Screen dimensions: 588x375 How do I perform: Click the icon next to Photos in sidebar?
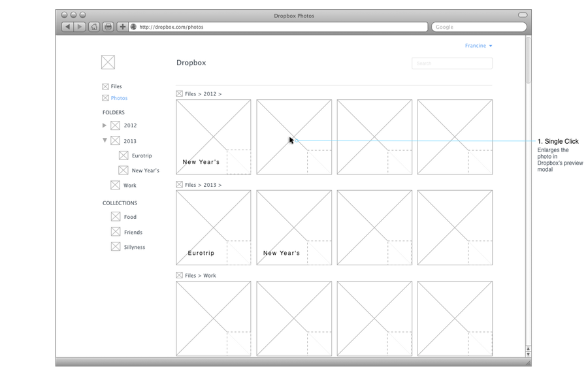[x=105, y=98]
